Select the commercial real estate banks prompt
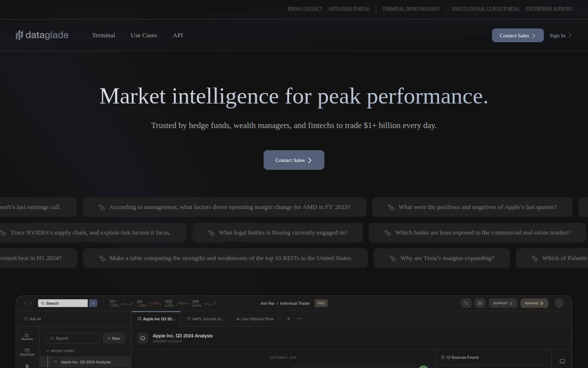588x368 pixels. coord(478,233)
